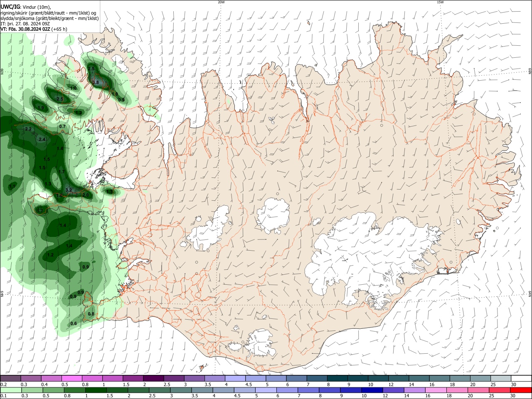532x399 pixels.
Task: Choose the deep navy rain swatch starting at 10
Action: point(372,390)
